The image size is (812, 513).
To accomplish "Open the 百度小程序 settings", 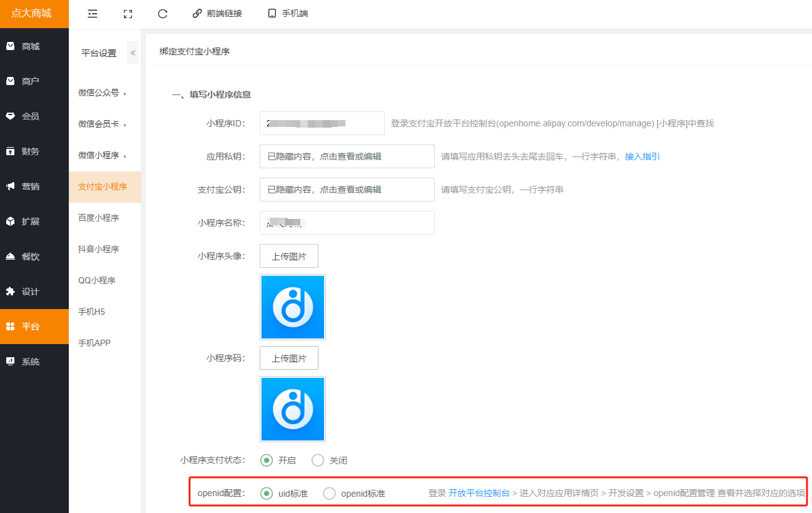I will 104,218.
